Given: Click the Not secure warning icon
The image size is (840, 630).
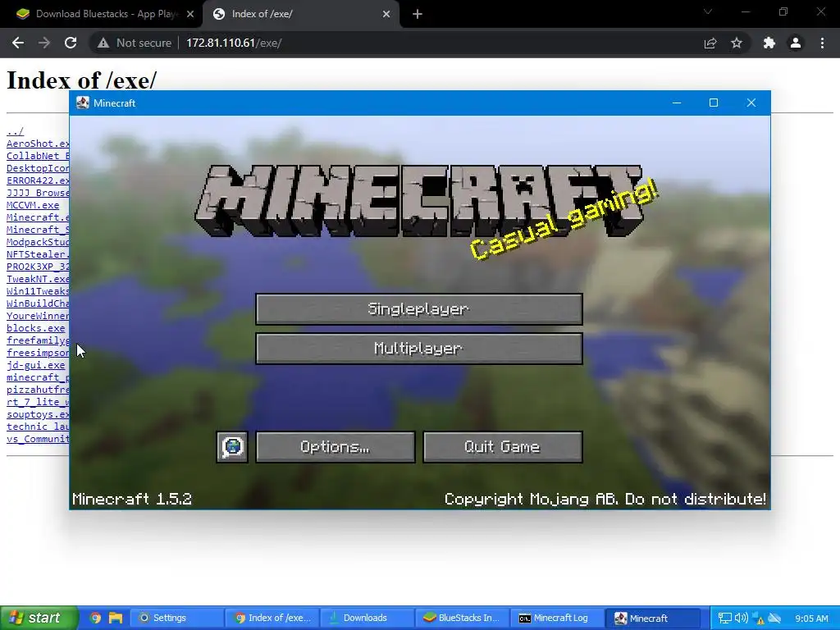Looking at the screenshot, I should [x=103, y=43].
